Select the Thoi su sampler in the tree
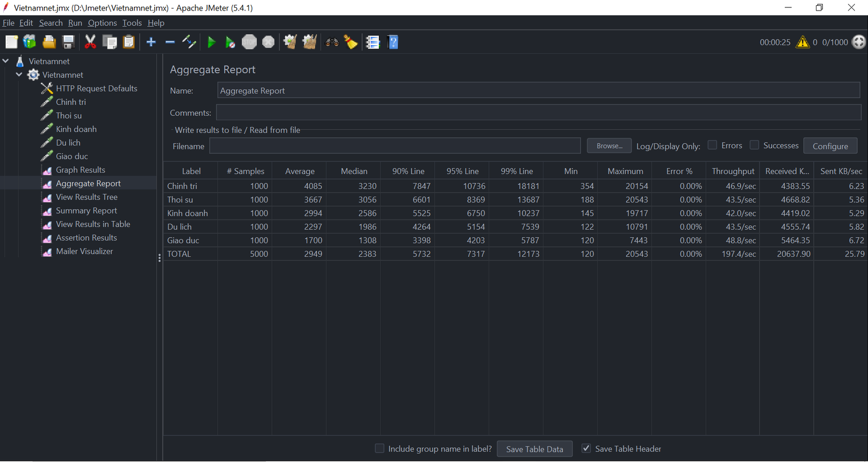 [x=68, y=116]
